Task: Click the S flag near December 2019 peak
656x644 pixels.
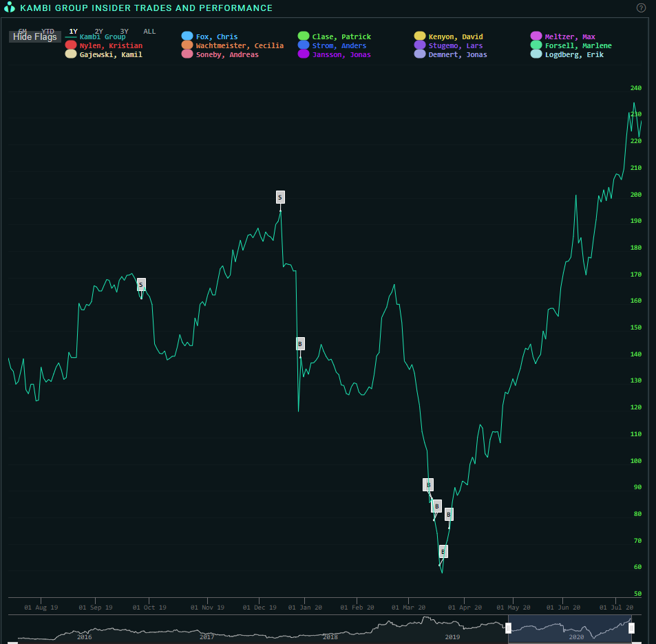Action: pyautogui.click(x=280, y=197)
